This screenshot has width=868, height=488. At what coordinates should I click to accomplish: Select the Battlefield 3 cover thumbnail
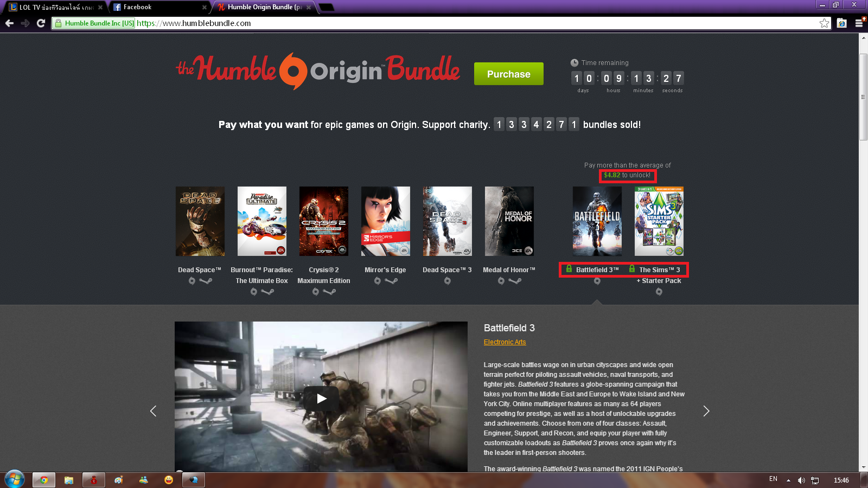[597, 221]
